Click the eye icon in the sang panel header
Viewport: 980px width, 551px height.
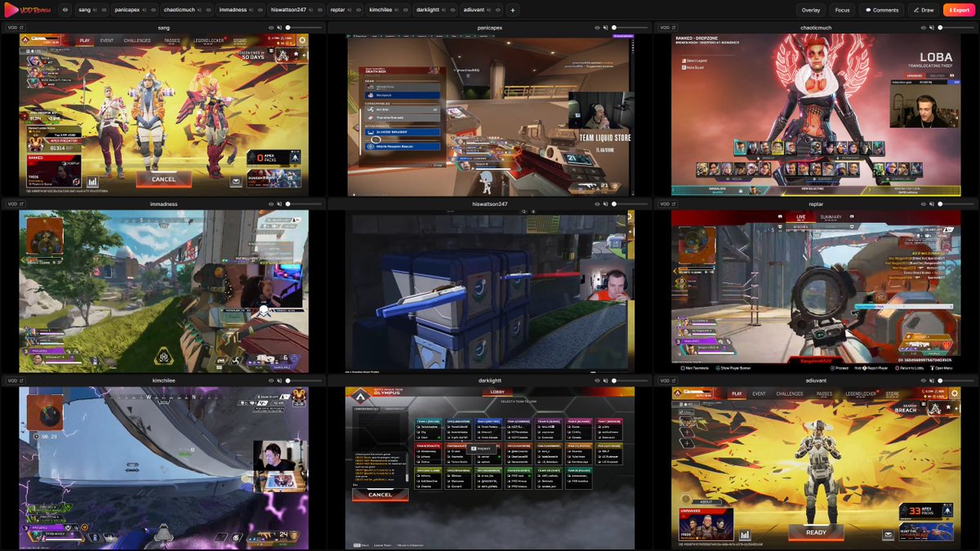pyautogui.click(x=270, y=27)
